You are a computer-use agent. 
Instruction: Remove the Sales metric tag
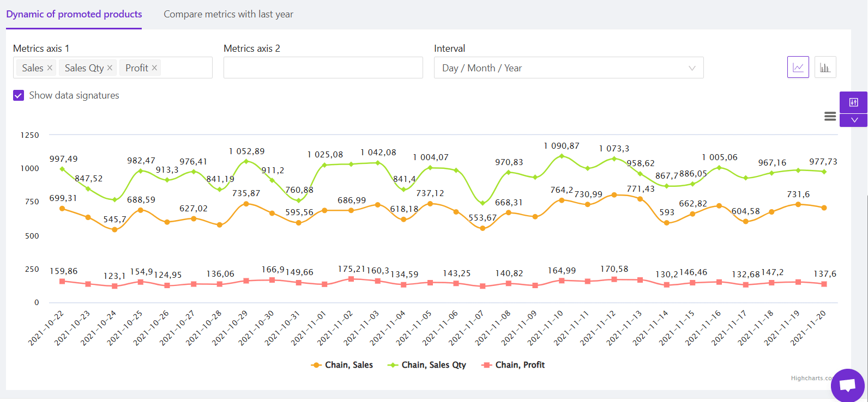click(x=50, y=68)
